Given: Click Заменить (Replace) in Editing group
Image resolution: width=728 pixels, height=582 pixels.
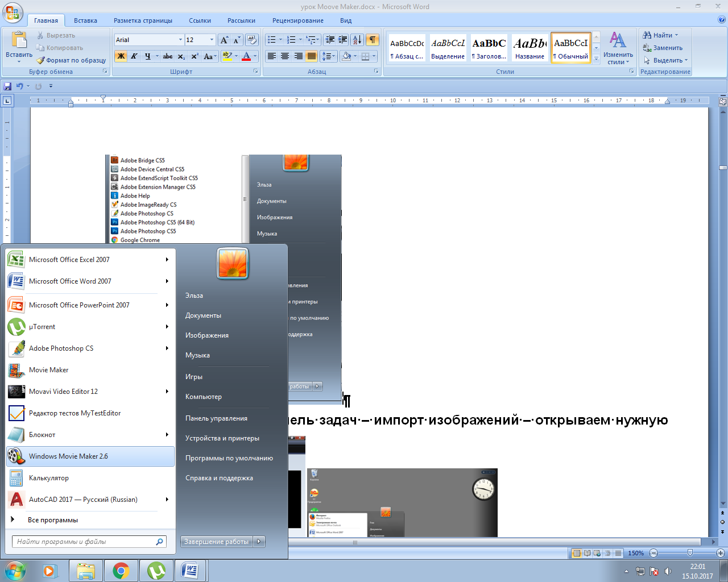Looking at the screenshot, I should 663,48.
